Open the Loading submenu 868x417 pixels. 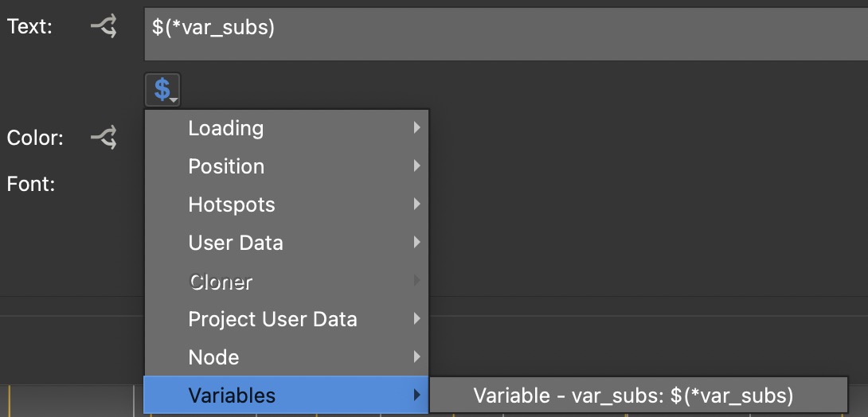pos(225,128)
